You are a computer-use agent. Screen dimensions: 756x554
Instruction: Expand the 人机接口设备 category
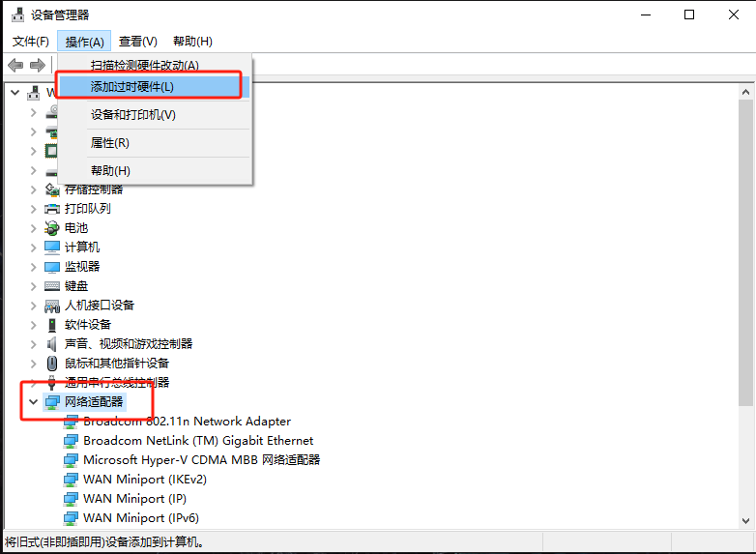tap(34, 306)
